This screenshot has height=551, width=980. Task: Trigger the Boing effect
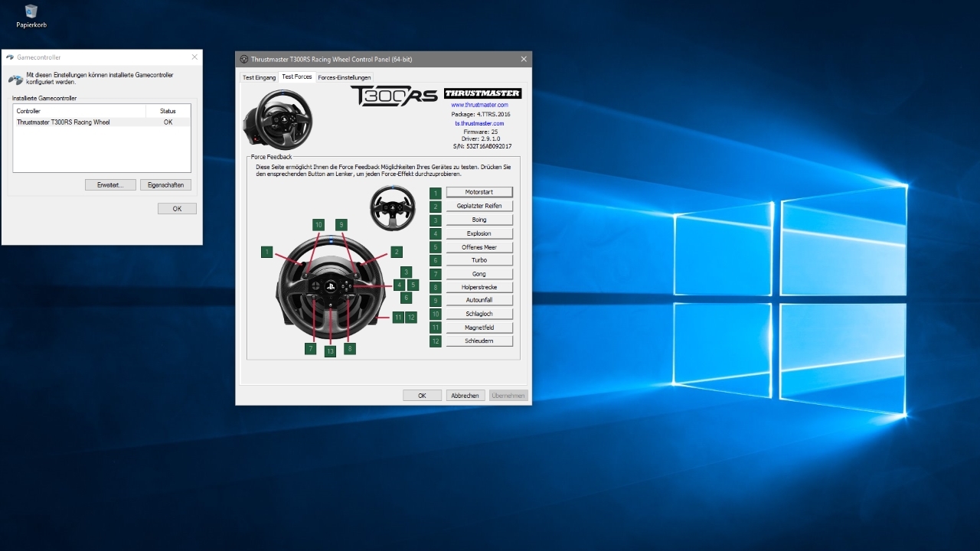click(x=479, y=220)
